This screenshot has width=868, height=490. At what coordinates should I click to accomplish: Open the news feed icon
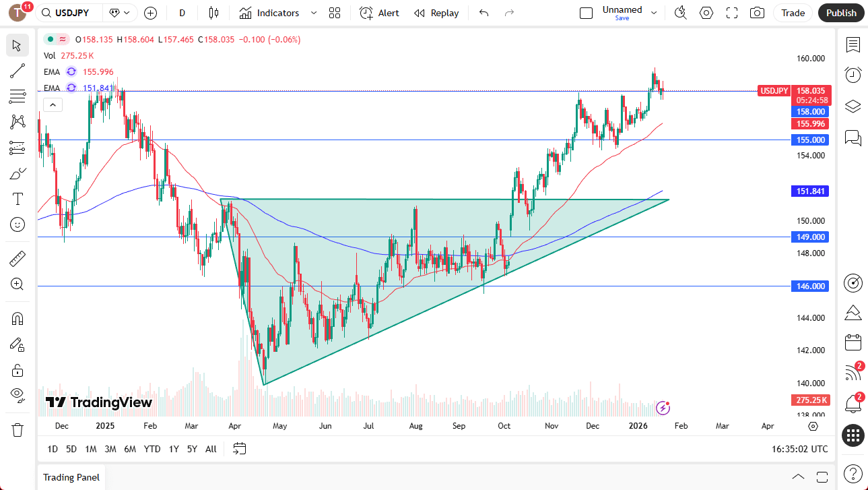(853, 373)
